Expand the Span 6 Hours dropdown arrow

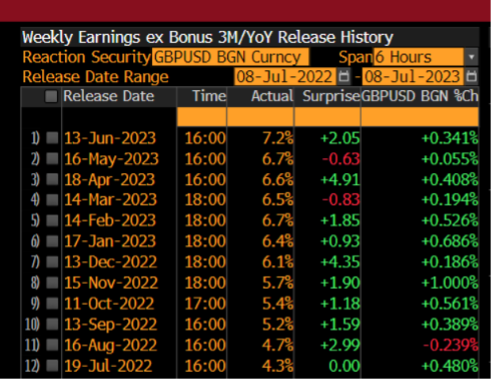(x=471, y=57)
